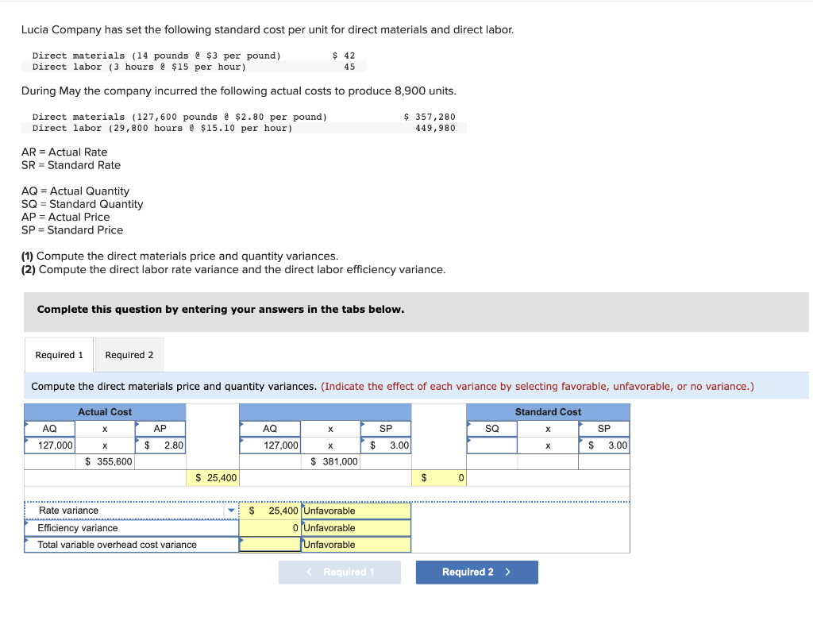Open Unfavorable dropdown in Efficiency variance row
The width and height of the screenshot is (813, 644).
(x=356, y=528)
